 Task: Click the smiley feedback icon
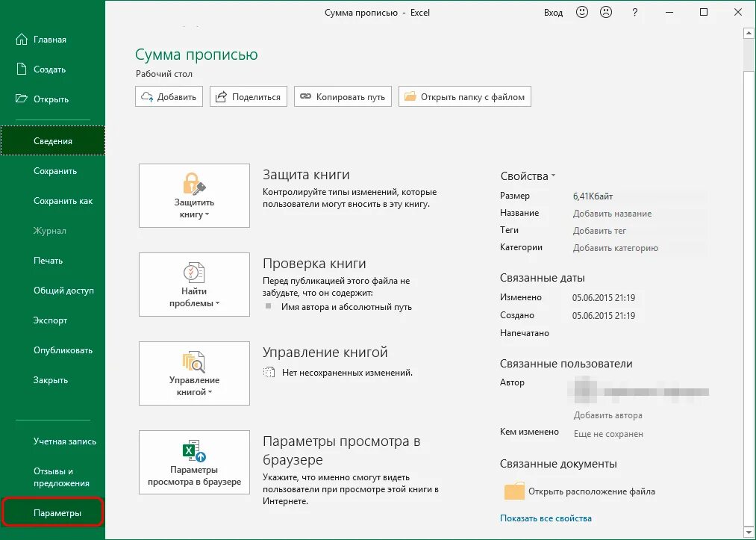[582, 13]
